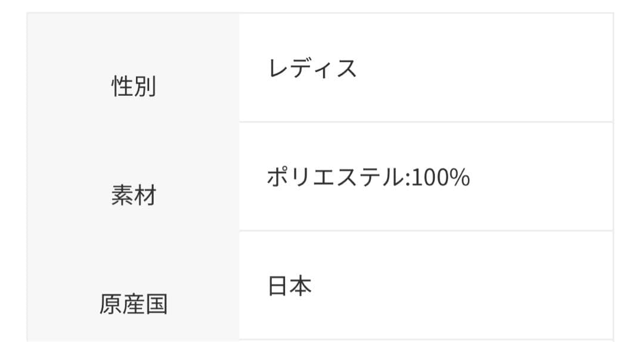Click the 産 character in 原産国

click(x=134, y=304)
